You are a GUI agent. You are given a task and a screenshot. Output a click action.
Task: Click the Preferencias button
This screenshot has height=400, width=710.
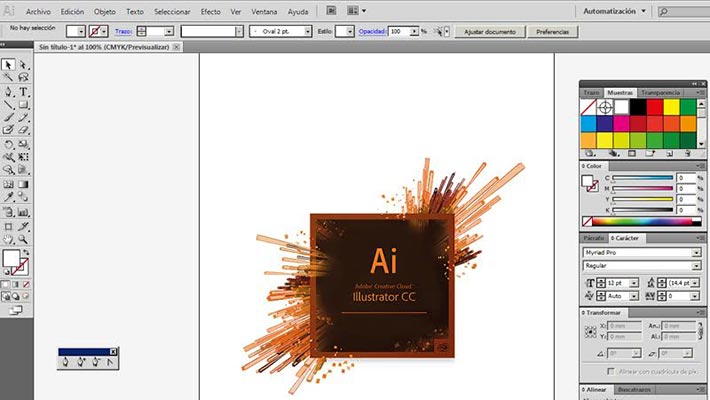tap(552, 32)
